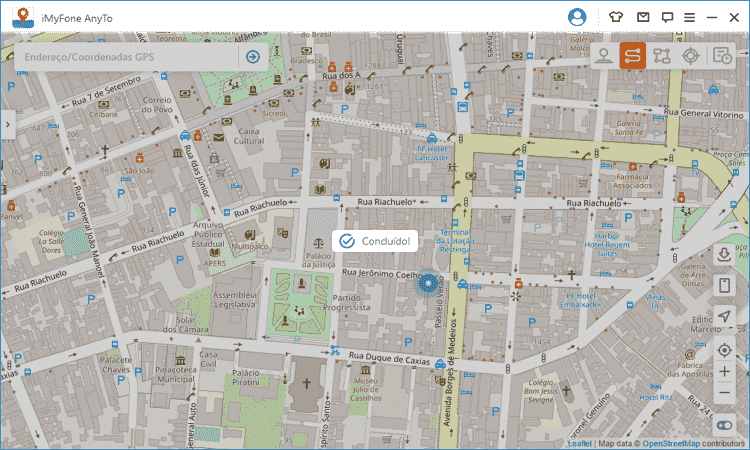This screenshot has width=750, height=450.
Task: Select the joystick target mode icon
Action: point(691,56)
